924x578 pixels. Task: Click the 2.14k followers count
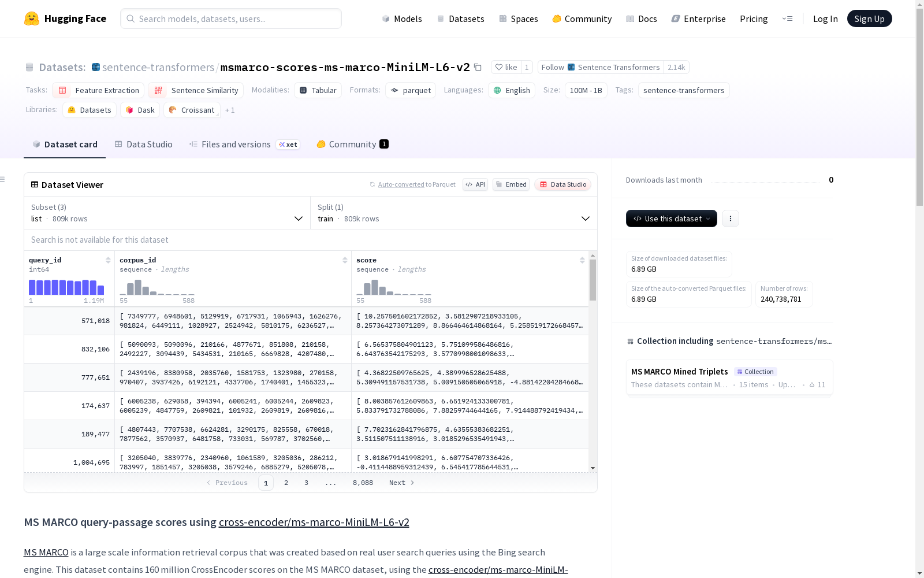click(676, 67)
